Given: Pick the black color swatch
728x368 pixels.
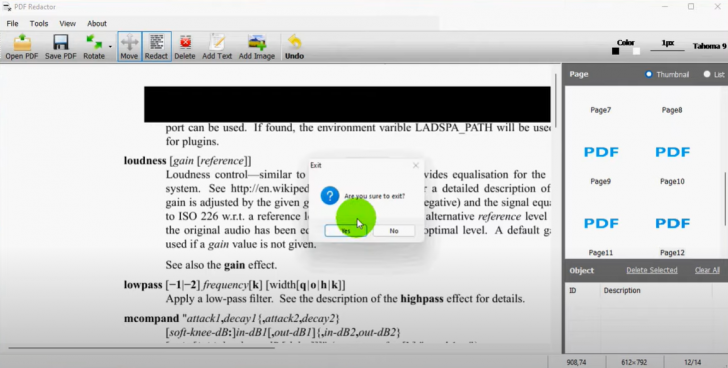Looking at the screenshot, I should tap(616, 51).
